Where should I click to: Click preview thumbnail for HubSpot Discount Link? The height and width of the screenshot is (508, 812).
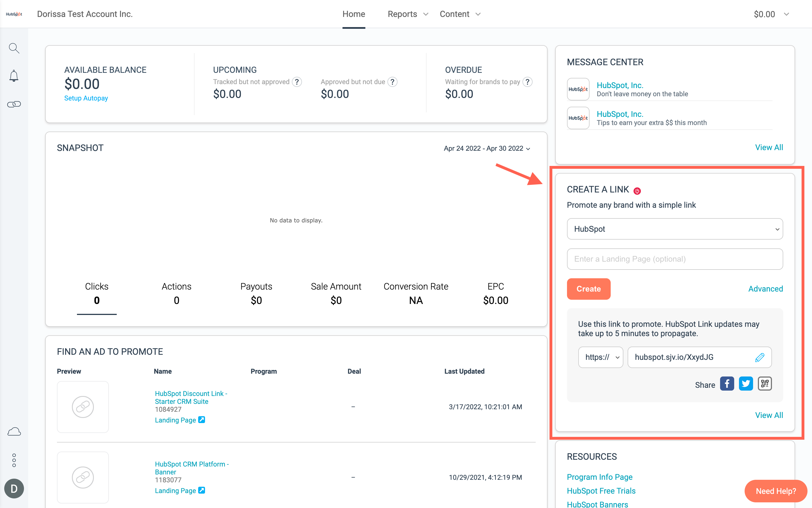[83, 407]
